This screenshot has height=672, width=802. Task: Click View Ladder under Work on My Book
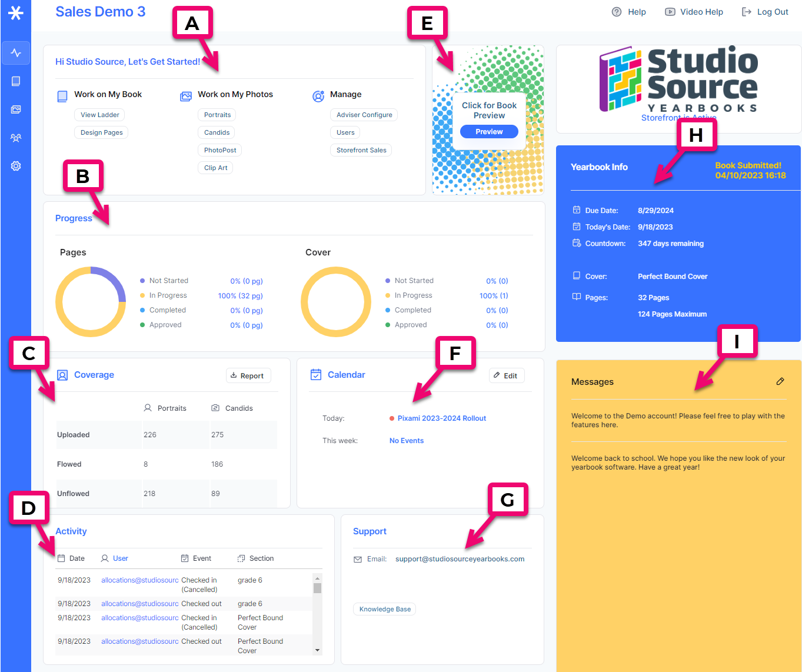[x=99, y=115]
